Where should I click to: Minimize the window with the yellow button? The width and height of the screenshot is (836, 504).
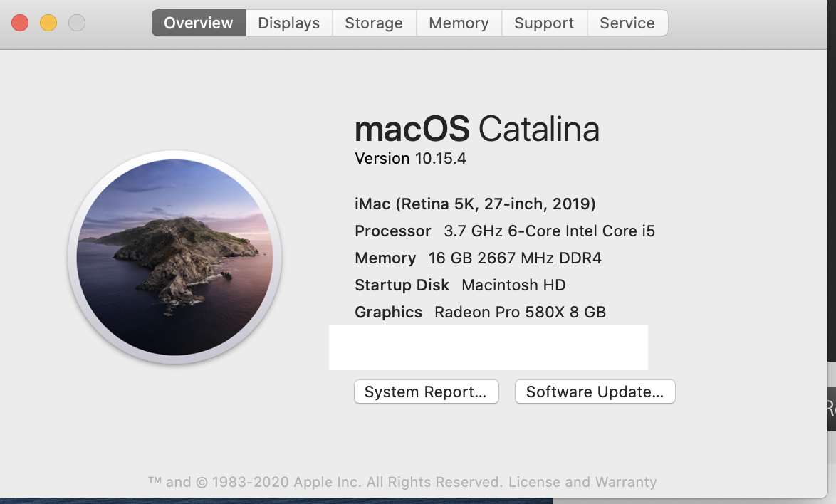click(x=48, y=23)
